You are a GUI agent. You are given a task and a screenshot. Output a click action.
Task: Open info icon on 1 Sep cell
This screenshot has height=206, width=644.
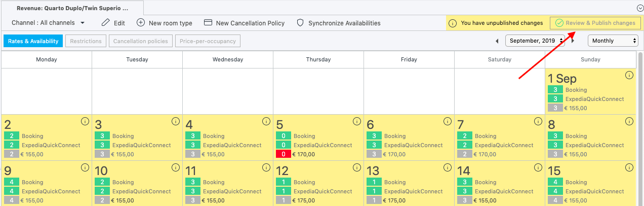(629, 75)
